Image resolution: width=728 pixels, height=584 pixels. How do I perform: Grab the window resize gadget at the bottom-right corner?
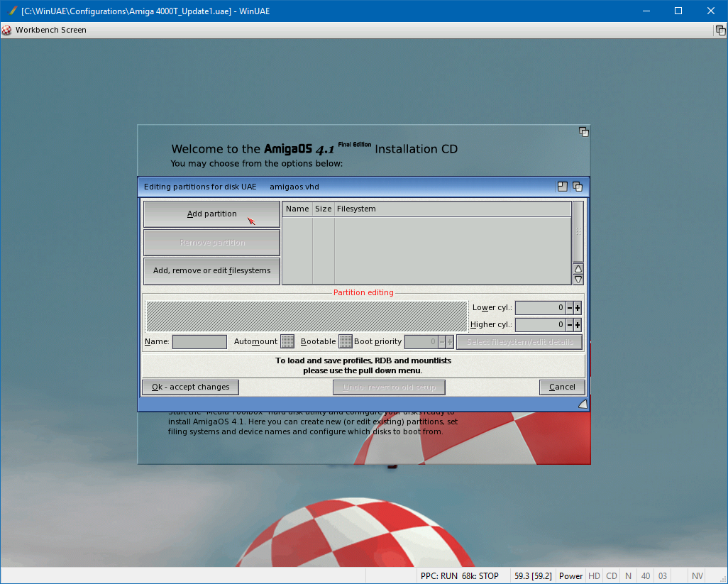[583, 404]
